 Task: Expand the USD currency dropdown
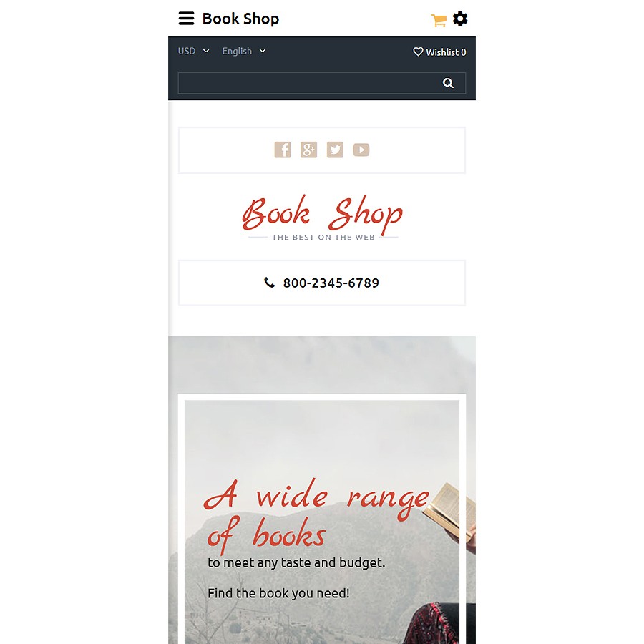(x=193, y=51)
